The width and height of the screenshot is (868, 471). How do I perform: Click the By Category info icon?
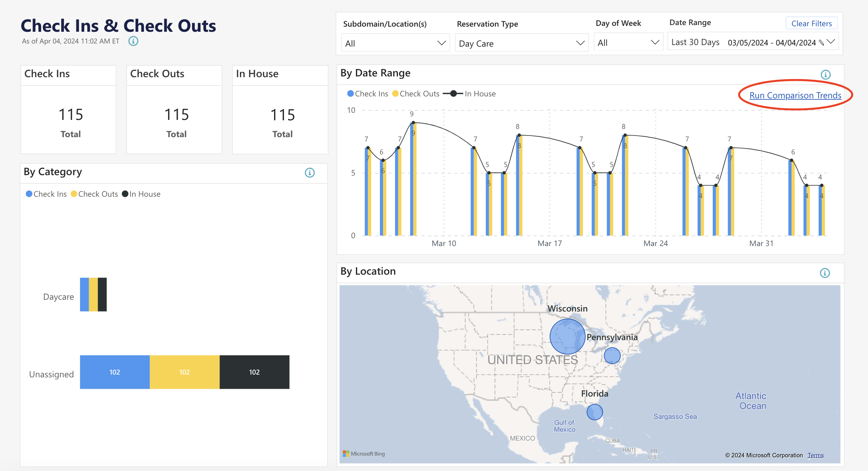tap(309, 173)
